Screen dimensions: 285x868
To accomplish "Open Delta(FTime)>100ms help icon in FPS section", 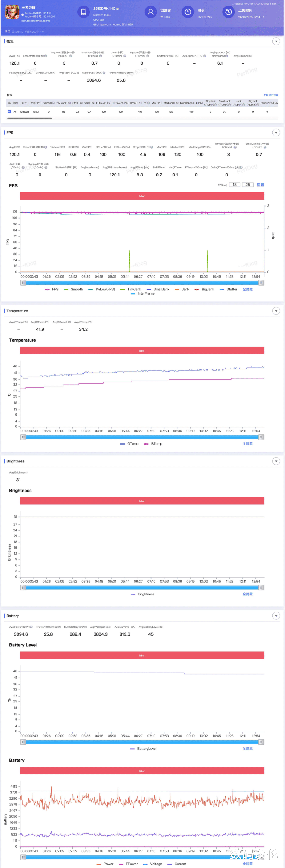I will point(241,168).
